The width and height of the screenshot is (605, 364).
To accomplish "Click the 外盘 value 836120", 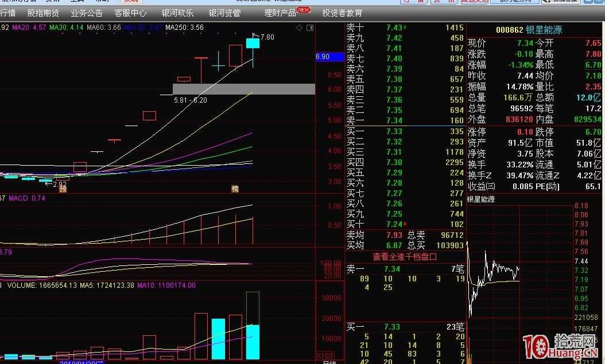I will [x=519, y=119].
